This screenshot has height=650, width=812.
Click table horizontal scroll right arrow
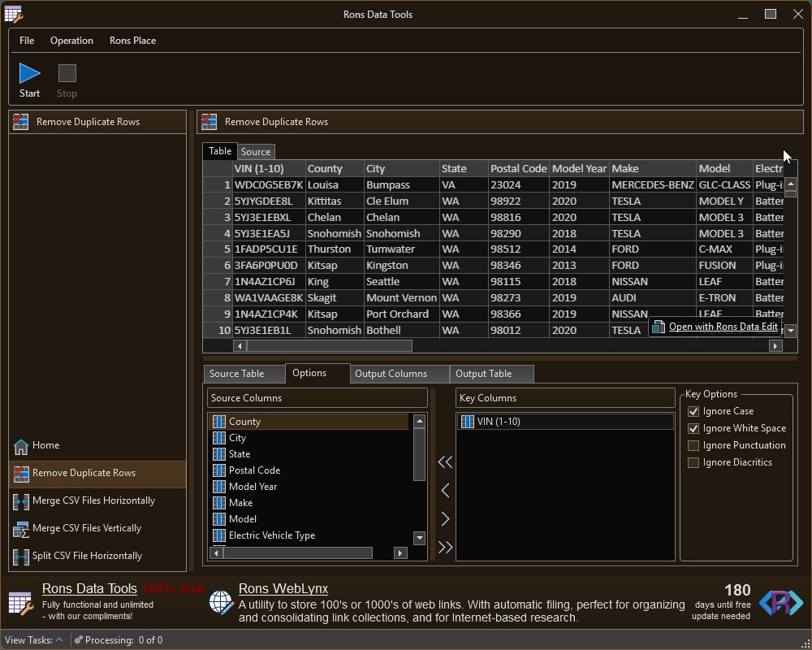tap(775, 346)
